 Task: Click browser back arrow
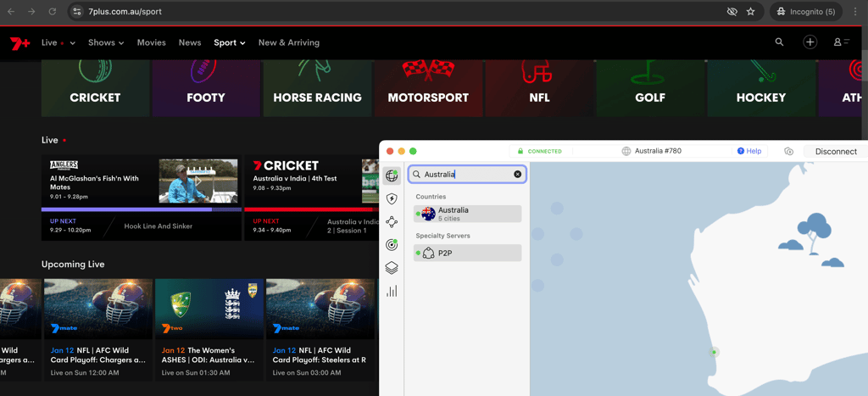click(11, 11)
